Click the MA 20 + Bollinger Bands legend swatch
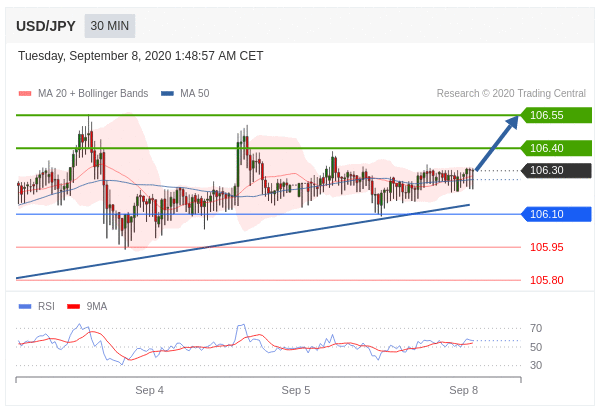 [25, 93]
